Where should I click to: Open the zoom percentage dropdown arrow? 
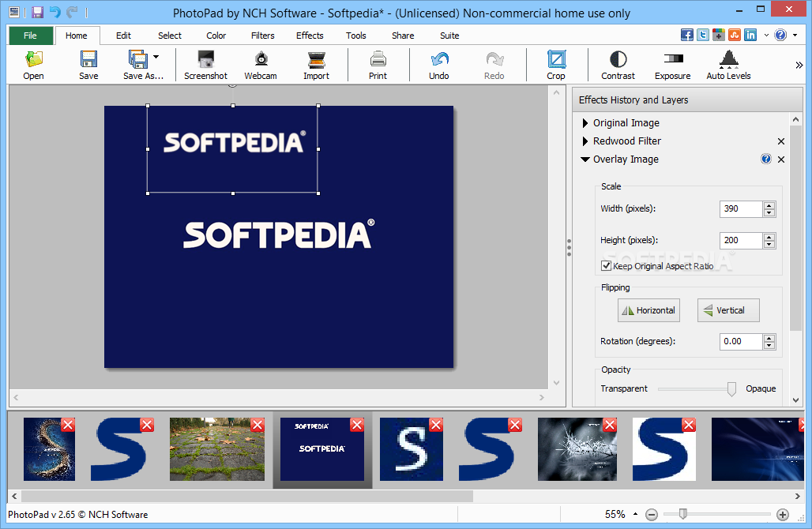tap(635, 514)
